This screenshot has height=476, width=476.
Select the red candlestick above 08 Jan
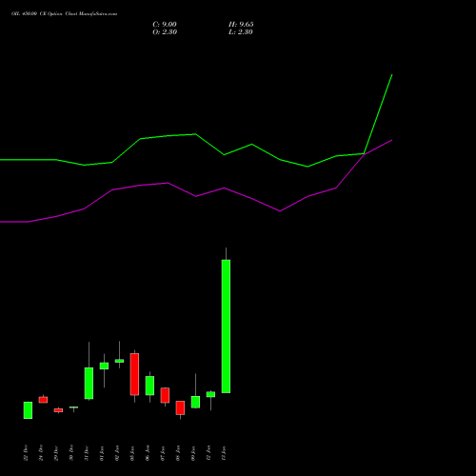(x=180, y=407)
